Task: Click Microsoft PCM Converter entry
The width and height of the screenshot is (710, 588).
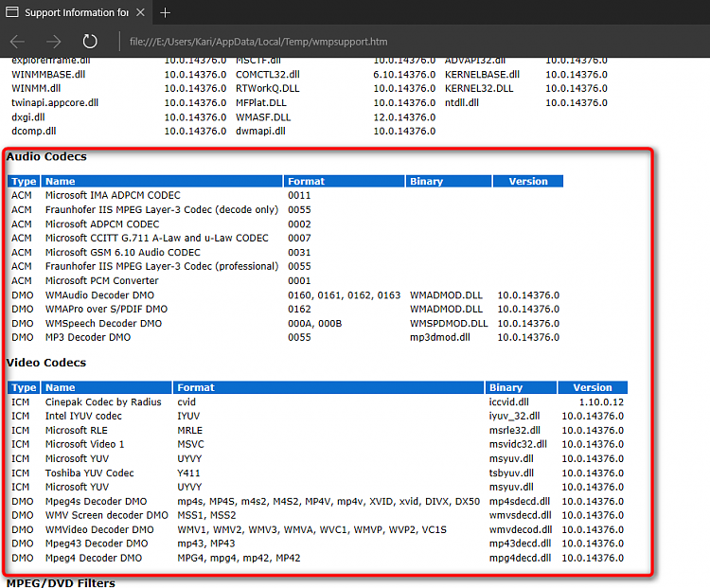Action: point(102,281)
